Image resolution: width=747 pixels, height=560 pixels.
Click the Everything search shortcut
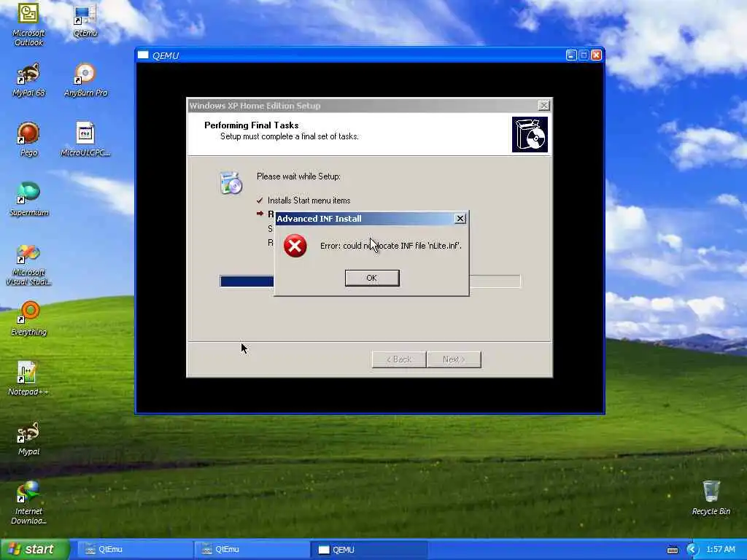28,319
